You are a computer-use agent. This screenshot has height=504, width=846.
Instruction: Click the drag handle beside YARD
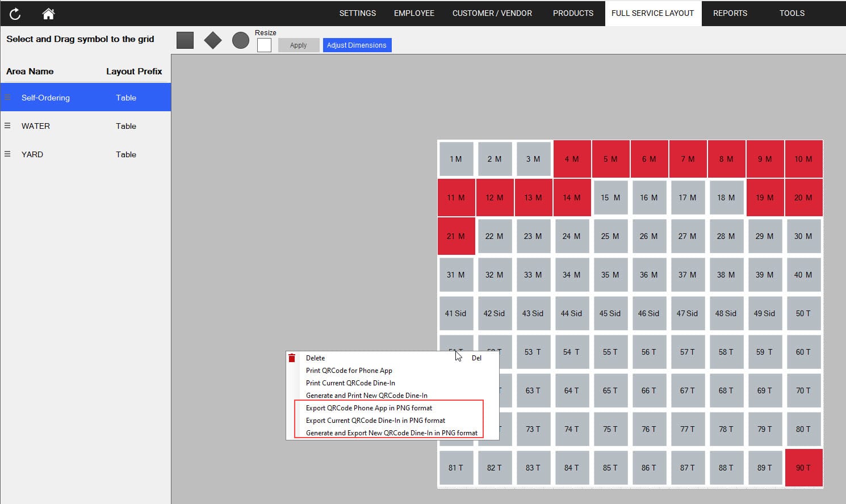point(7,154)
